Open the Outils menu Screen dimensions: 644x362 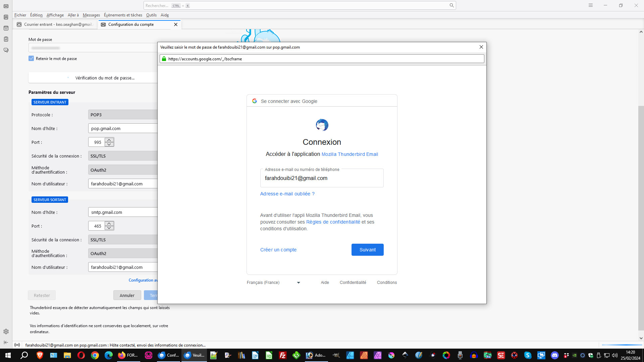tap(151, 15)
